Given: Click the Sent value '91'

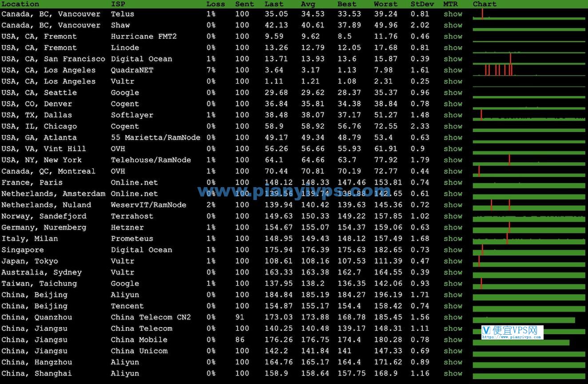Looking at the screenshot, I should [x=240, y=317].
